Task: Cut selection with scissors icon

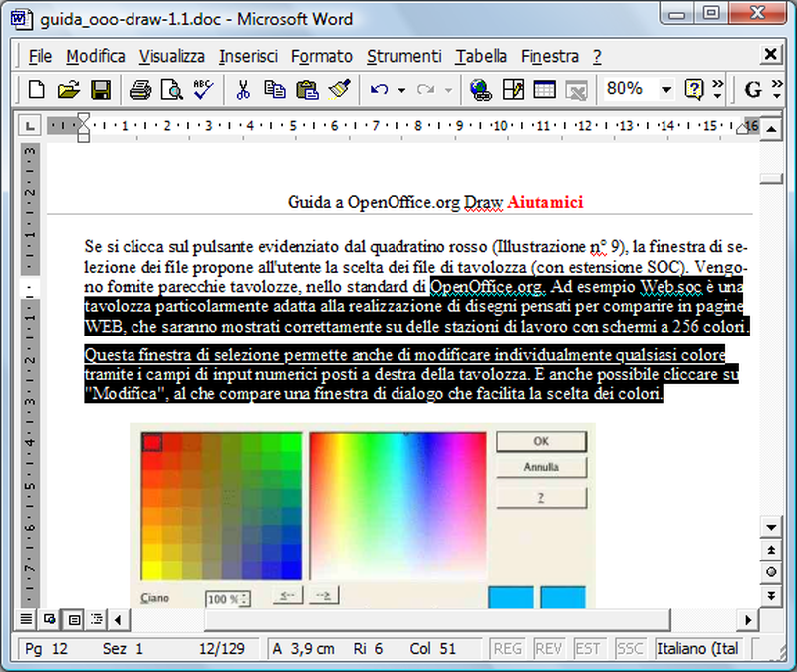Action: [x=243, y=89]
